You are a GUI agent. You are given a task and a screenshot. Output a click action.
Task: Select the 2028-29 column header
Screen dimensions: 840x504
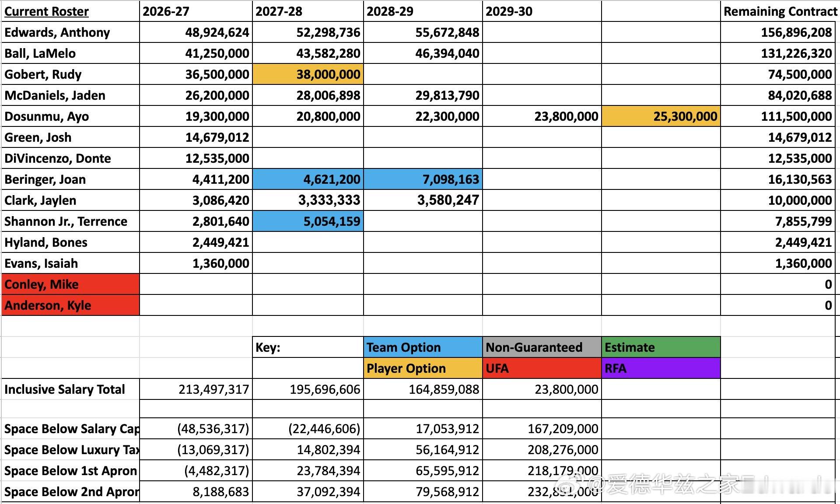click(423, 11)
